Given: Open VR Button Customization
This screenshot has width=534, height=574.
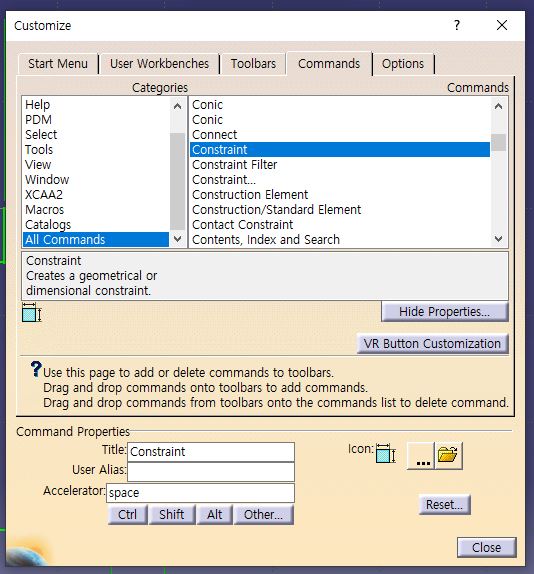Looking at the screenshot, I should pyautogui.click(x=432, y=344).
